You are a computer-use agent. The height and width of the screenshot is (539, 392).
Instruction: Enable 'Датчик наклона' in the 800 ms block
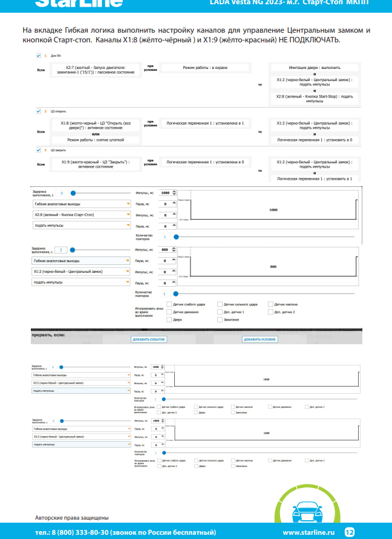coord(270,304)
